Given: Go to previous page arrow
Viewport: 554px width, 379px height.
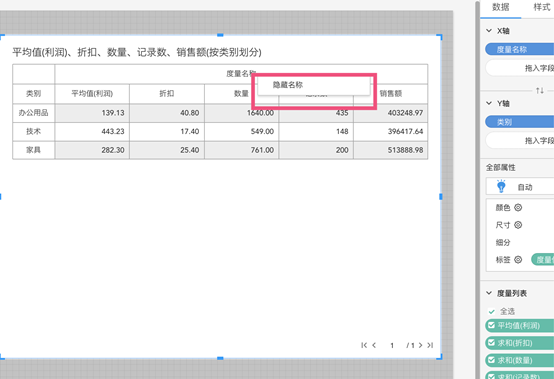Looking at the screenshot, I should click(x=374, y=345).
